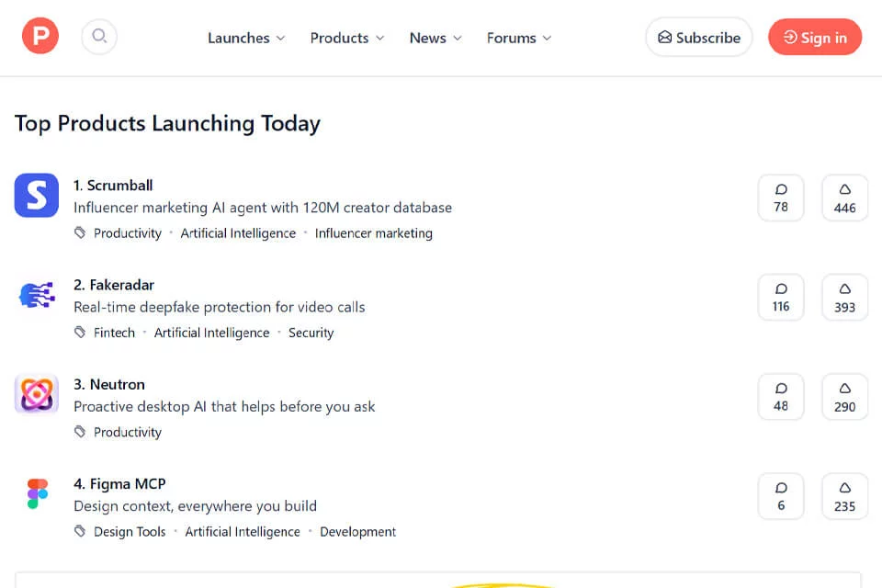Screen dimensions: 882x588
Task: Click Neutron's proactive desktop AI description
Action: 224,407
